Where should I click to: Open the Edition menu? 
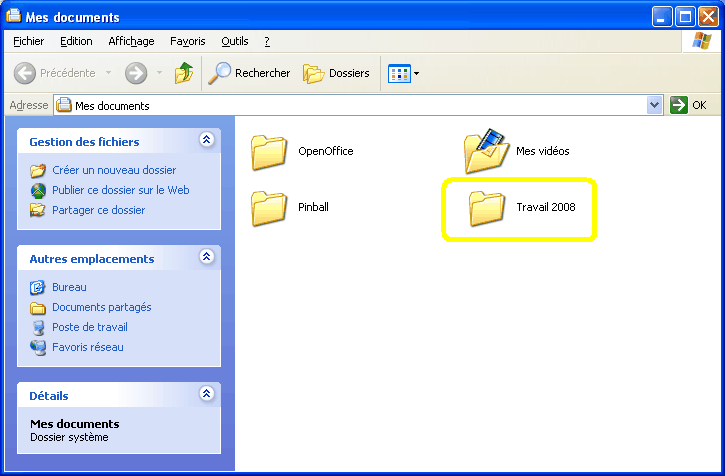(76, 41)
